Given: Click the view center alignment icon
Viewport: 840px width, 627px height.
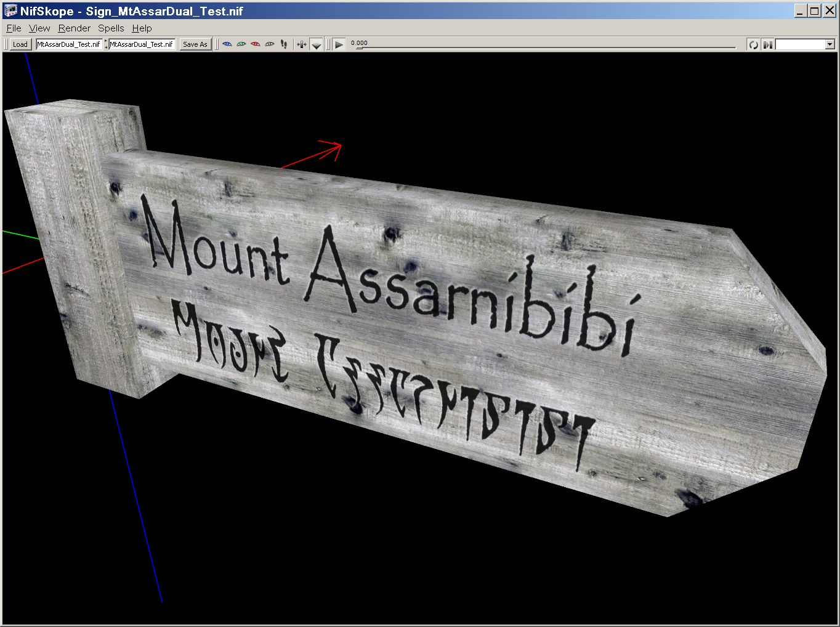Looking at the screenshot, I should click(301, 44).
